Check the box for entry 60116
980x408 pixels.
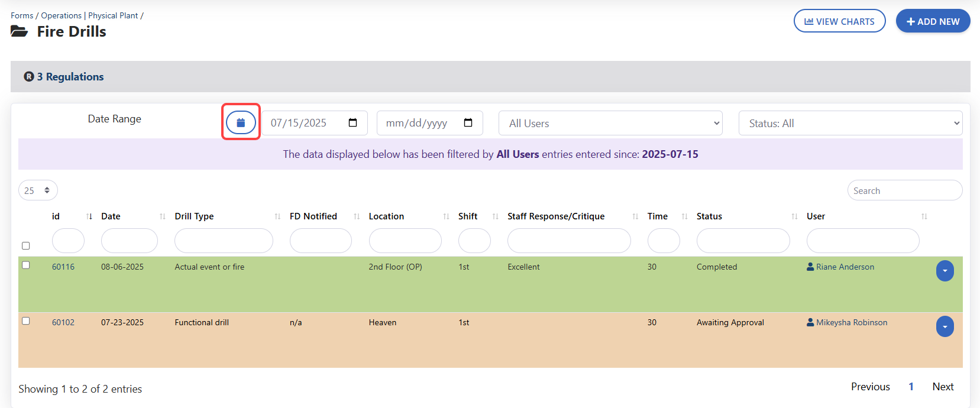click(25, 265)
